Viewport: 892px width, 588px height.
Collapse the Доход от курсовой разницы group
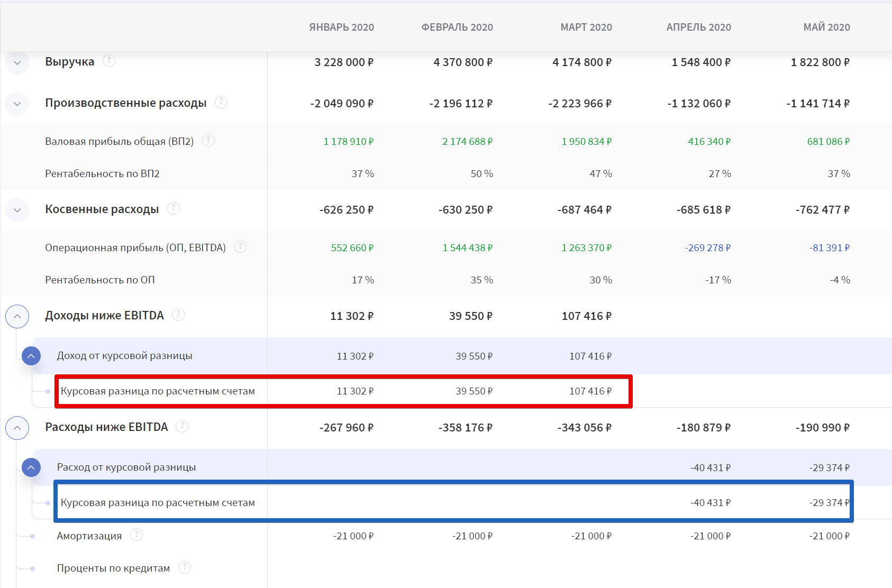click(x=31, y=356)
